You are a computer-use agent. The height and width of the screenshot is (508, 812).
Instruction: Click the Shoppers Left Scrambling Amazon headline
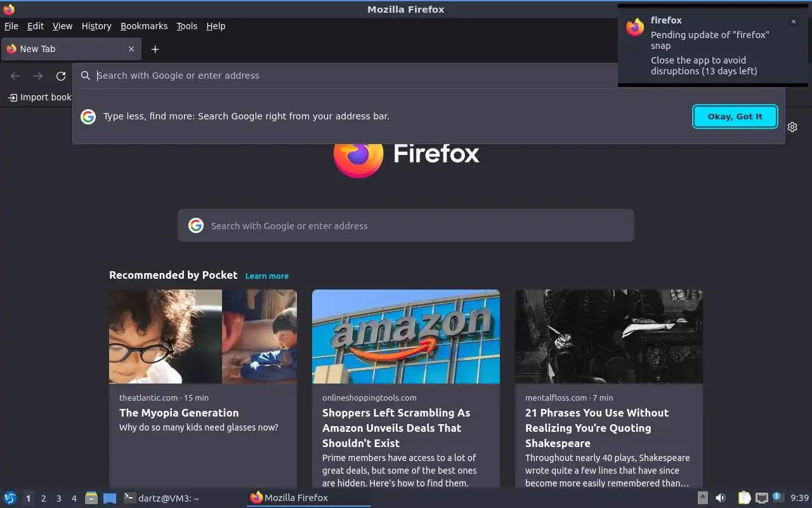pyautogui.click(x=396, y=428)
